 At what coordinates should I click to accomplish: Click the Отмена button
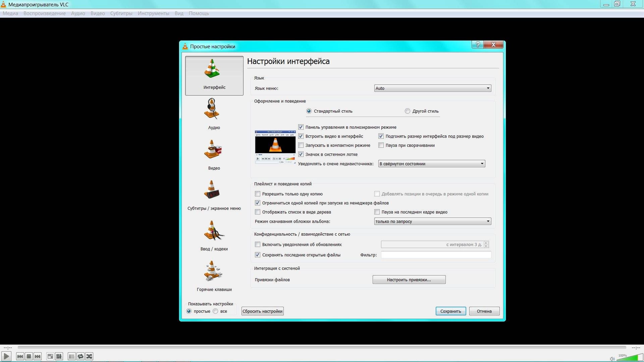click(484, 311)
